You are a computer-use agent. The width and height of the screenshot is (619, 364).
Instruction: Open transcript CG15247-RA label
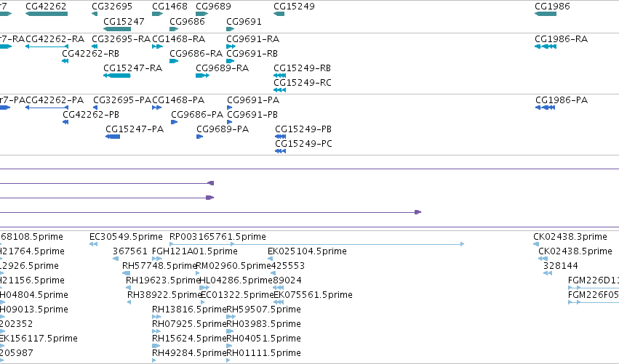click(132, 68)
